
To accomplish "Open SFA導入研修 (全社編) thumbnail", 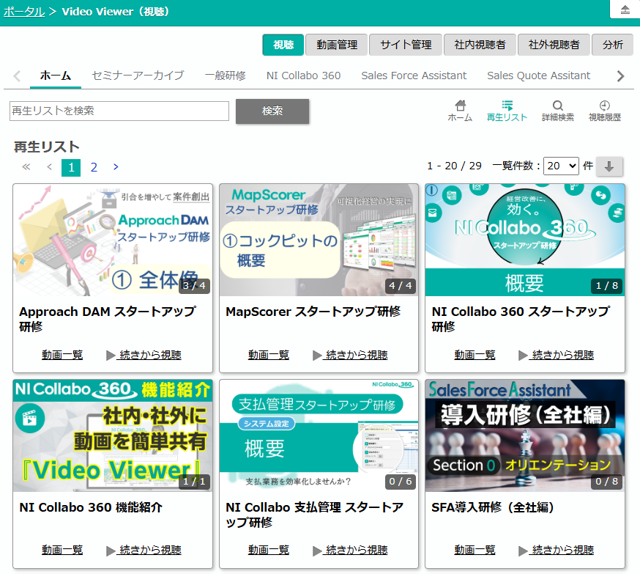I will pos(525,436).
